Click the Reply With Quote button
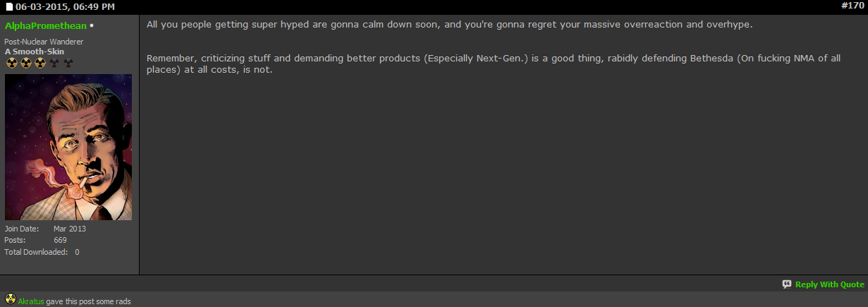868x307 pixels. pyautogui.click(x=829, y=284)
